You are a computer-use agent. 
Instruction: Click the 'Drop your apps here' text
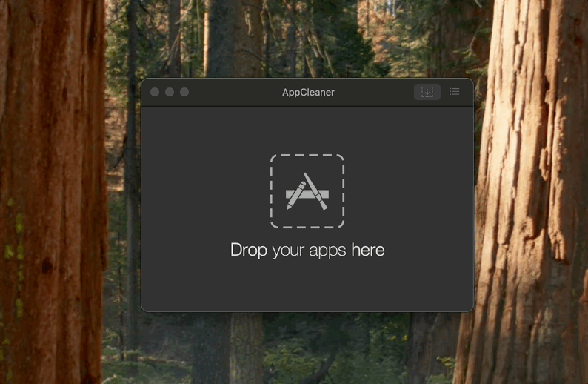[307, 250]
